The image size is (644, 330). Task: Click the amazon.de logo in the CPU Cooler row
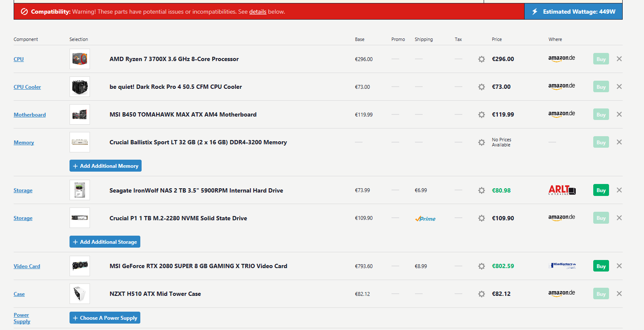[x=562, y=87]
